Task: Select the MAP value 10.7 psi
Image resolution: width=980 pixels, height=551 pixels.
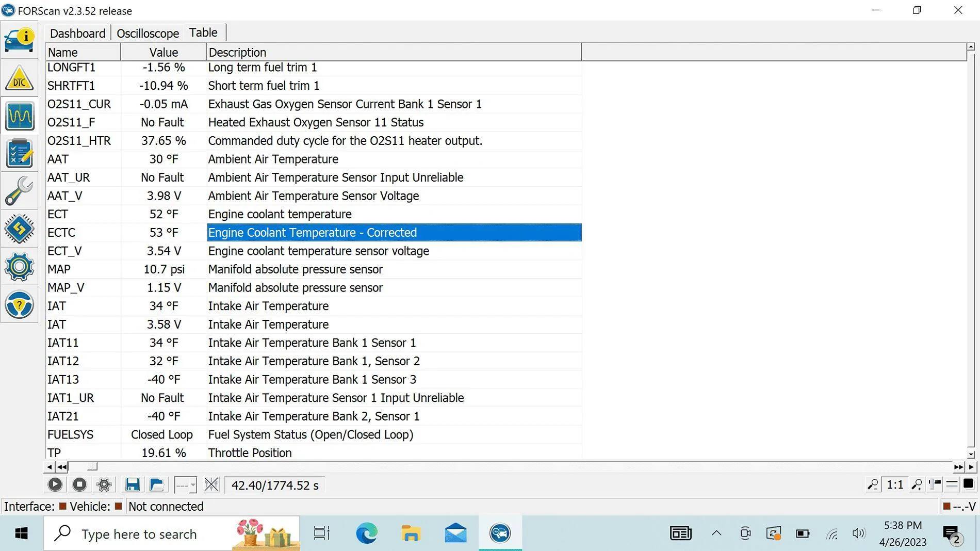Action: (x=164, y=269)
